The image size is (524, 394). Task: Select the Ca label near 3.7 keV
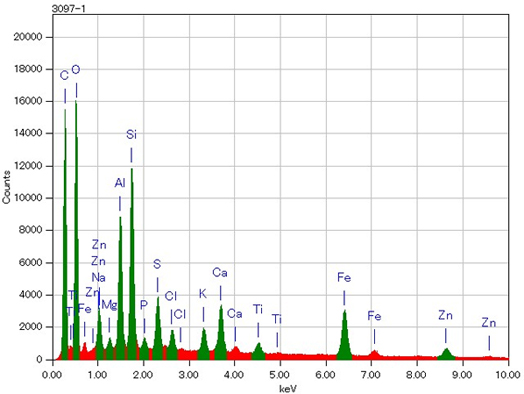[220, 273]
